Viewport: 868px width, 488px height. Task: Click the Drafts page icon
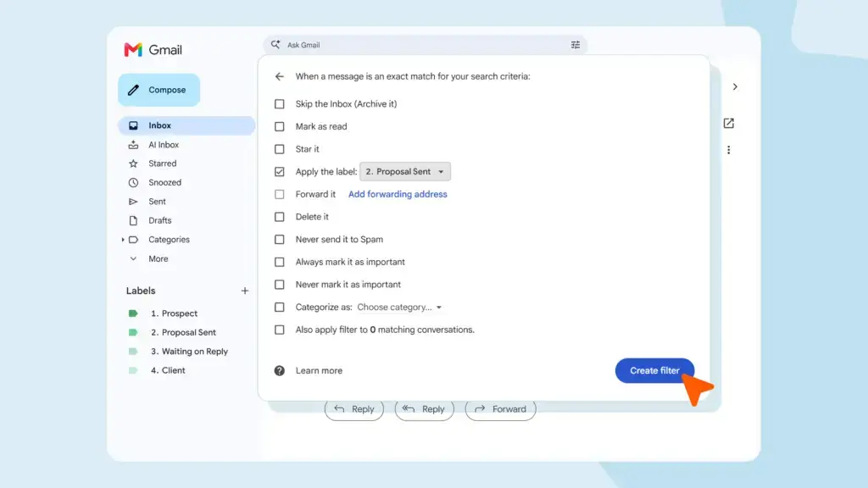(133, 220)
